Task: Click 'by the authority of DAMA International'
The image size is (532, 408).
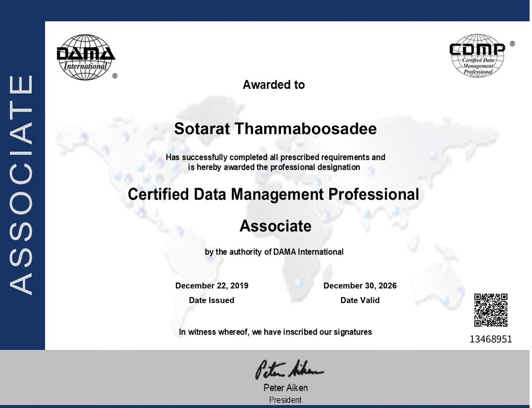Action: (x=274, y=252)
